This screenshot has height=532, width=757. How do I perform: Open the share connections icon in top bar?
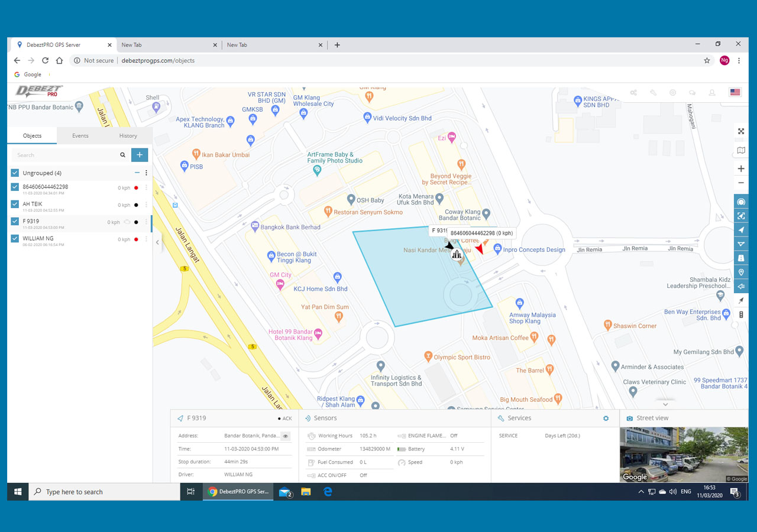[633, 92]
